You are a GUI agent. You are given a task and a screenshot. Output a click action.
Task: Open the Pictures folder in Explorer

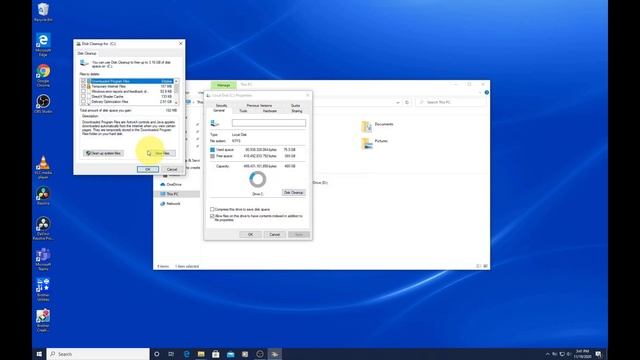(x=375, y=143)
